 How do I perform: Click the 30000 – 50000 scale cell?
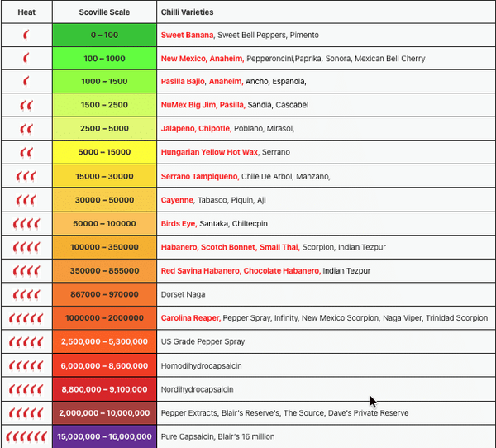coord(104,200)
